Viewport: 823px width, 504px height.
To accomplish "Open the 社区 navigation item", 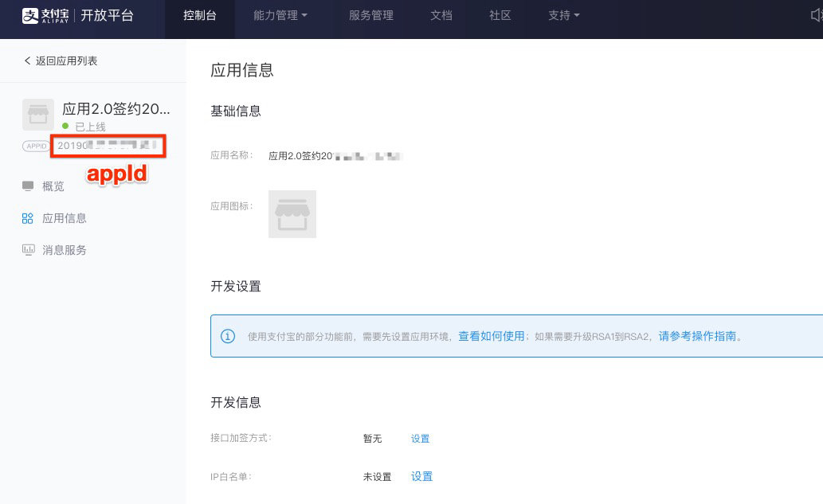I will (x=500, y=15).
